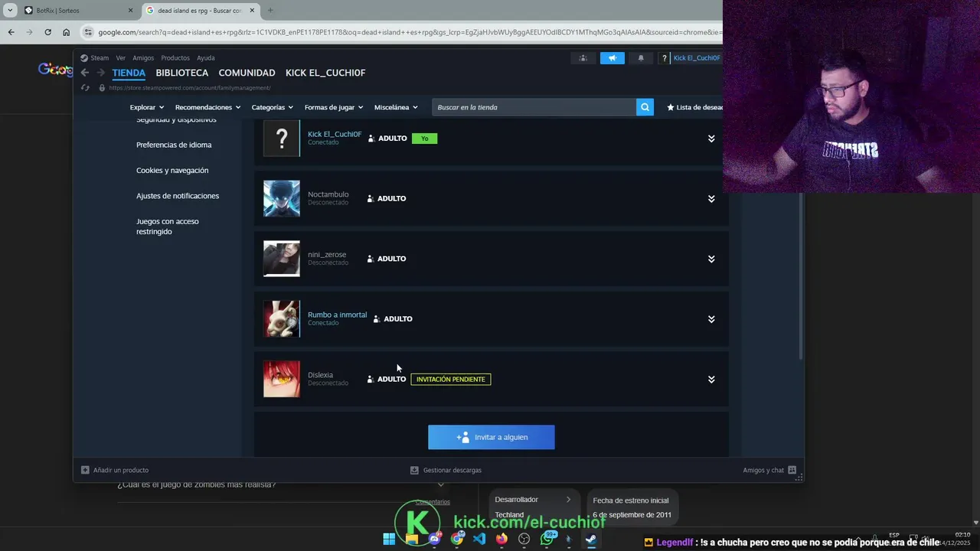Click the blue store search magnifier button

click(x=645, y=107)
